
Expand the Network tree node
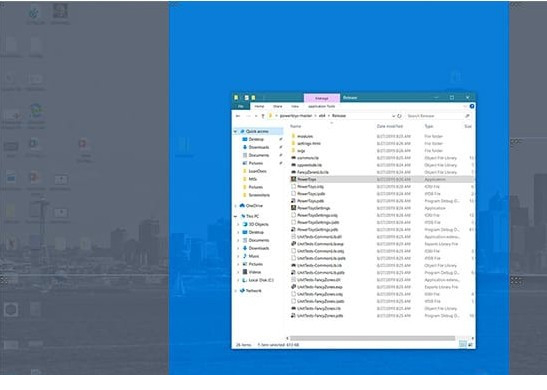(x=235, y=291)
